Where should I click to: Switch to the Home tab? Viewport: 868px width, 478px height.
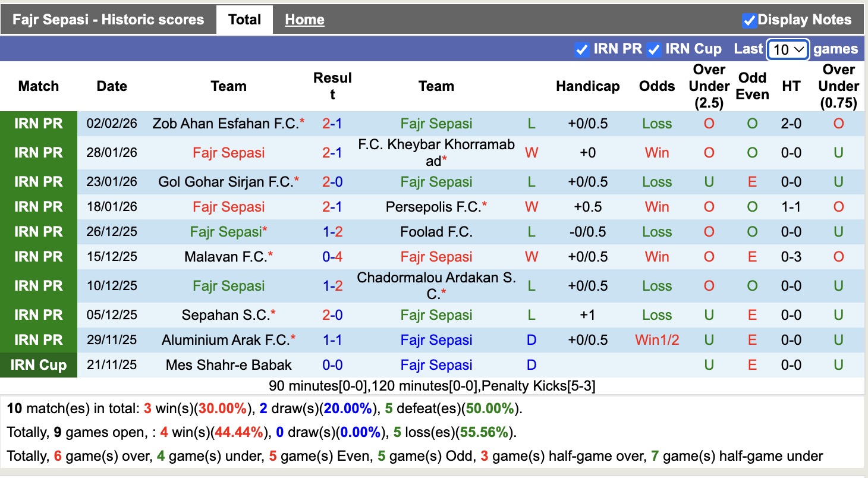coord(304,20)
